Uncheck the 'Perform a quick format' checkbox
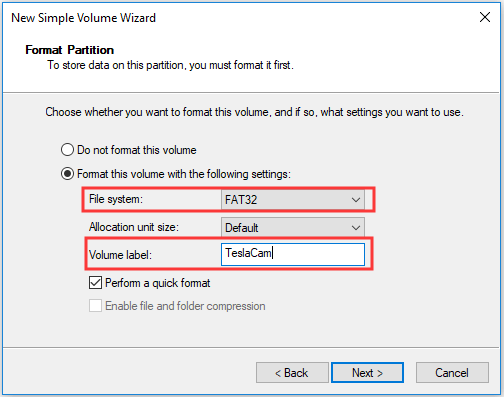 (x=95, y=283)
